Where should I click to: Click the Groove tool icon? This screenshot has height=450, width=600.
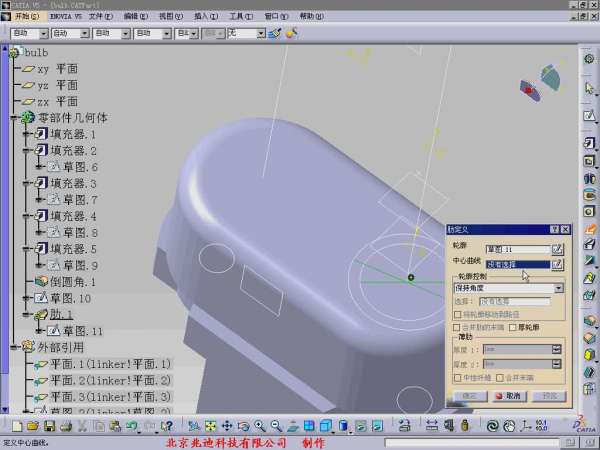589,195
